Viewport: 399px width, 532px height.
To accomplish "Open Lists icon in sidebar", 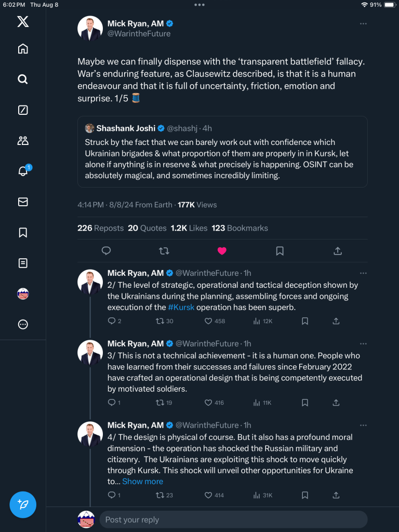I will click(23, 263).
